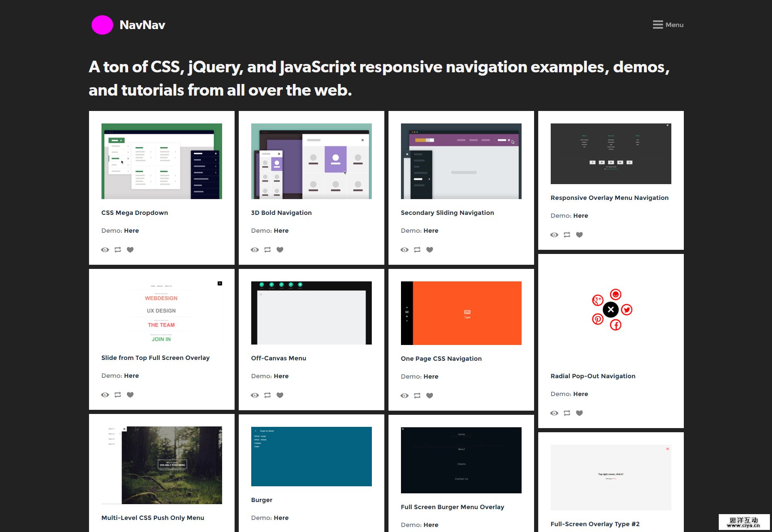Image resolution: width=772 pixels, height=532 pixels.
Task: Toggle the heart icon under One Page CSS Navigation
Action: (430, 395)
